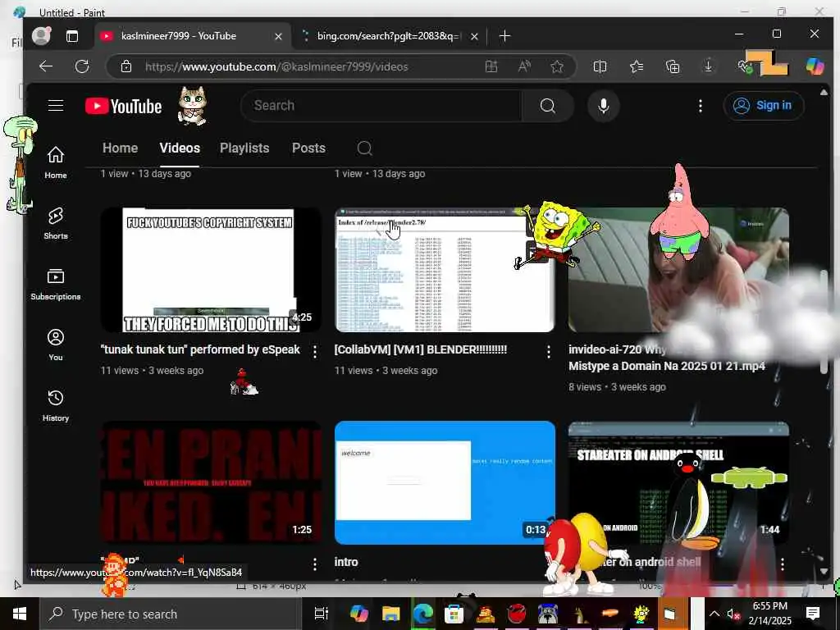Open the intro video thumbnail
Screen dimensions: 840x630
tap(445, 482)
